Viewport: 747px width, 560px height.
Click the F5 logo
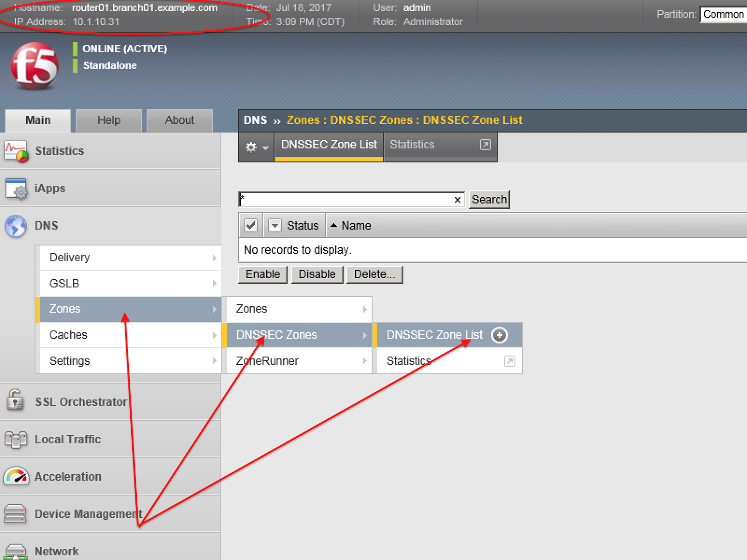tap(35, 66)
